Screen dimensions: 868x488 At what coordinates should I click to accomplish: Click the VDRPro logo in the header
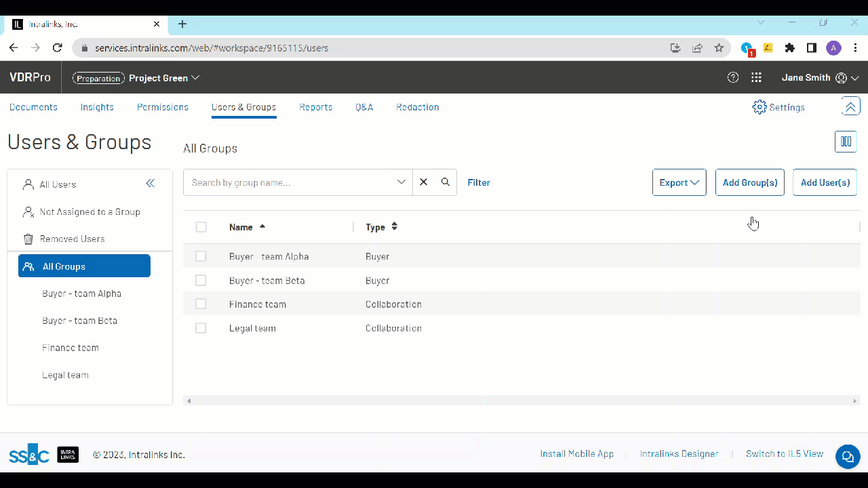[31, 77]
